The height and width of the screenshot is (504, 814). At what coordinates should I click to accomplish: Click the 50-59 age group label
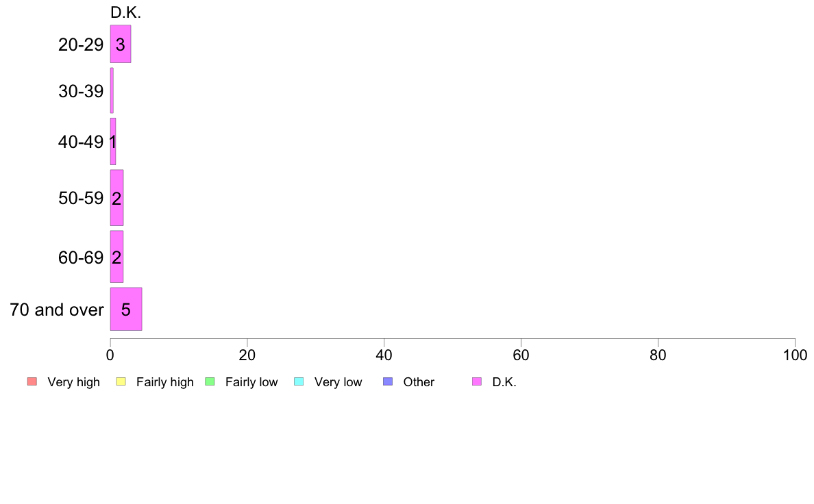pos(81,199)
